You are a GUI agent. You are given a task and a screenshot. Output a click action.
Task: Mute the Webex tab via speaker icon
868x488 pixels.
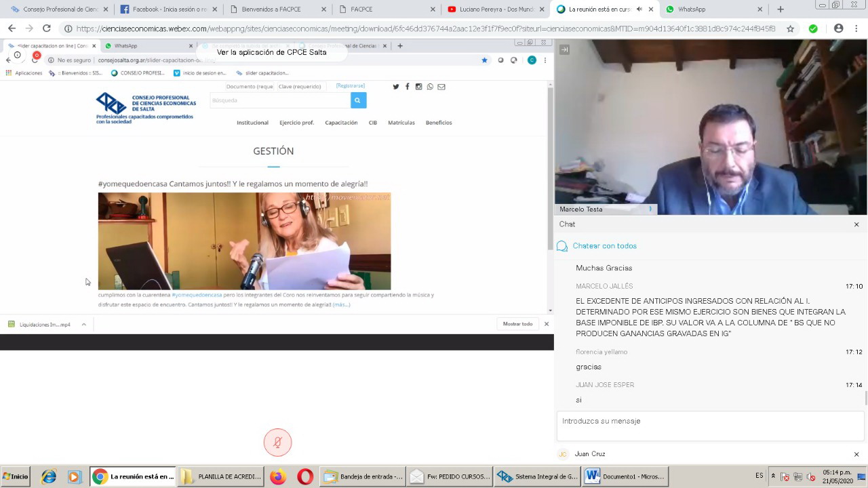639,9
